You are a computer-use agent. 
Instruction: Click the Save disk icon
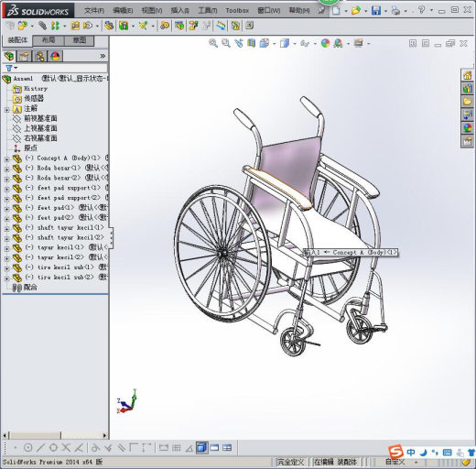tap(376, 11)
